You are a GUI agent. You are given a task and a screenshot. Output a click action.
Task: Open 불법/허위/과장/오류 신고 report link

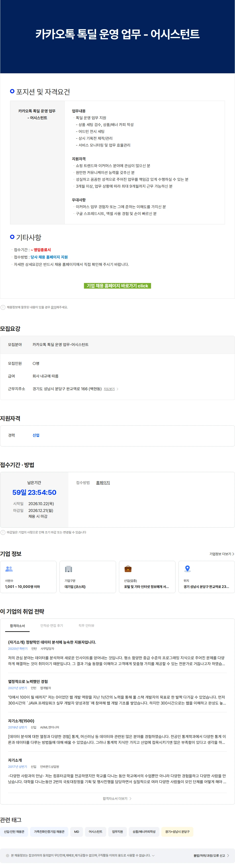point(211,856)
